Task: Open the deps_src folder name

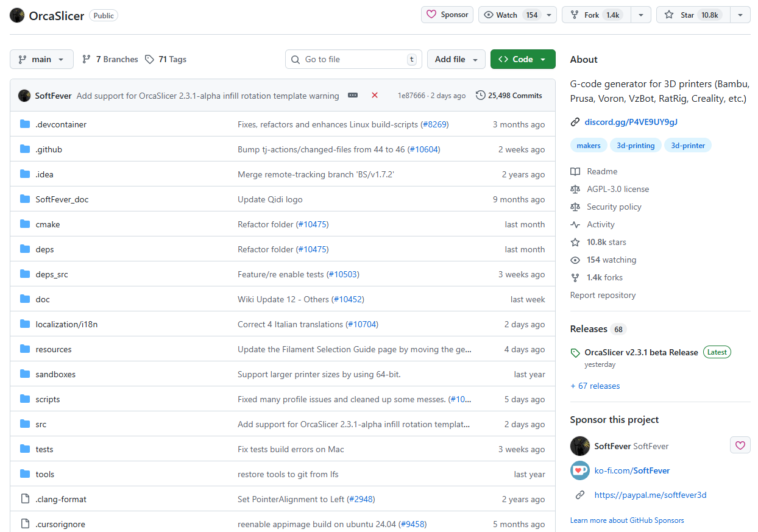Action: (52, 274)
